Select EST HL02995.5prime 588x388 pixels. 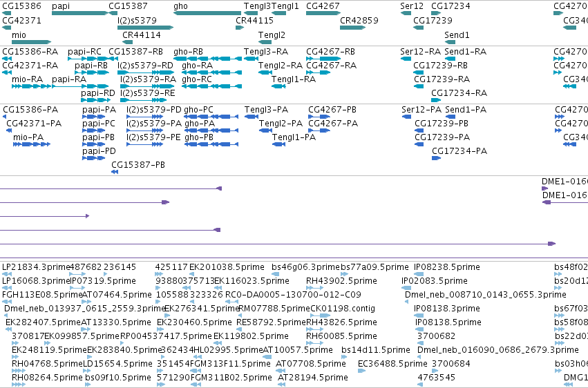click(197, 358)
